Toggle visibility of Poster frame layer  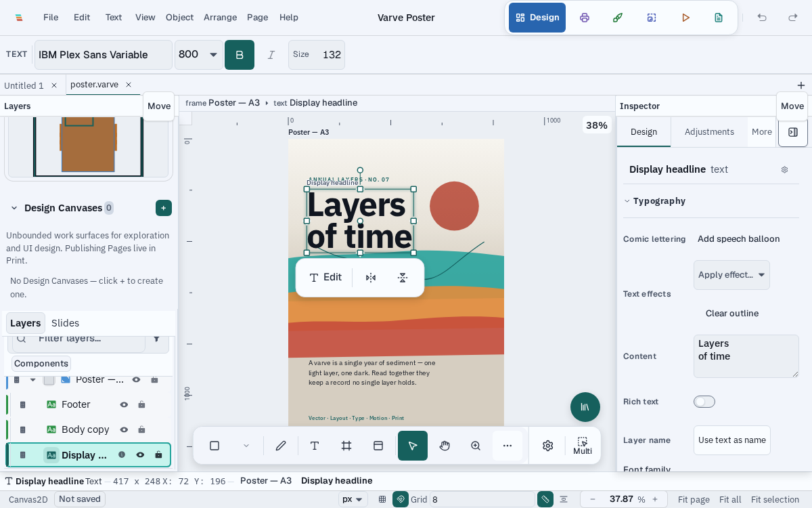pos(136,379)
